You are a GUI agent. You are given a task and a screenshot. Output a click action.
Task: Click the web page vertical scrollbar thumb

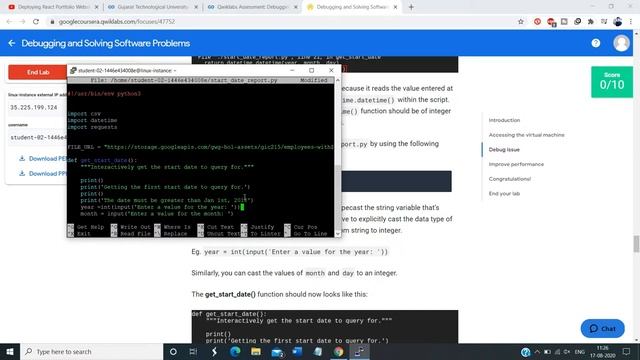pos(636,244)
